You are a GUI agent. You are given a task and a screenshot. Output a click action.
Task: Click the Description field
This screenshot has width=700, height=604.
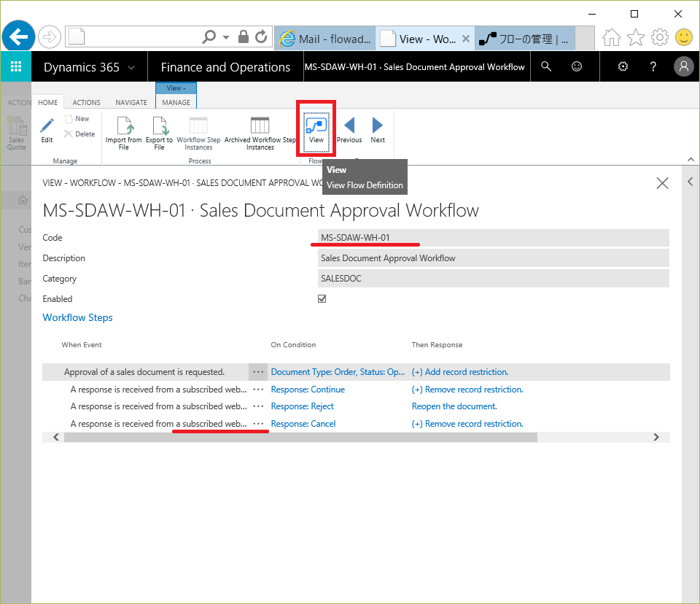pos(494,258)
